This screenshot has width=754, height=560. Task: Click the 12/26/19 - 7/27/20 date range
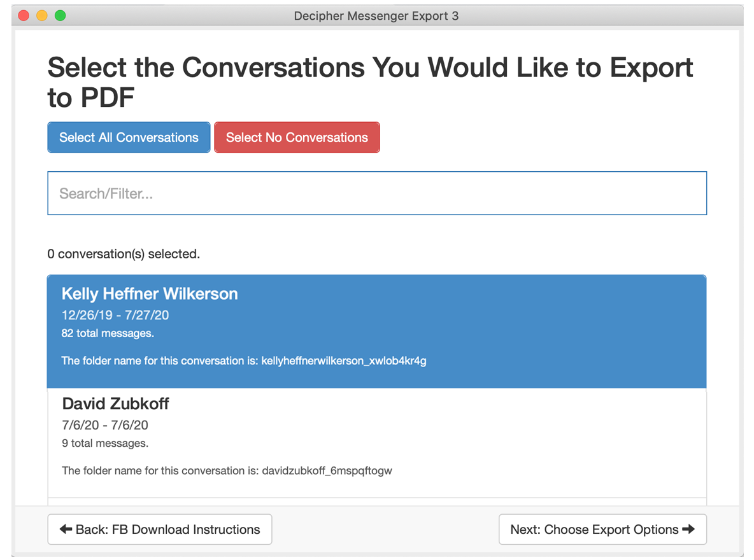click(x=115, y=315)
